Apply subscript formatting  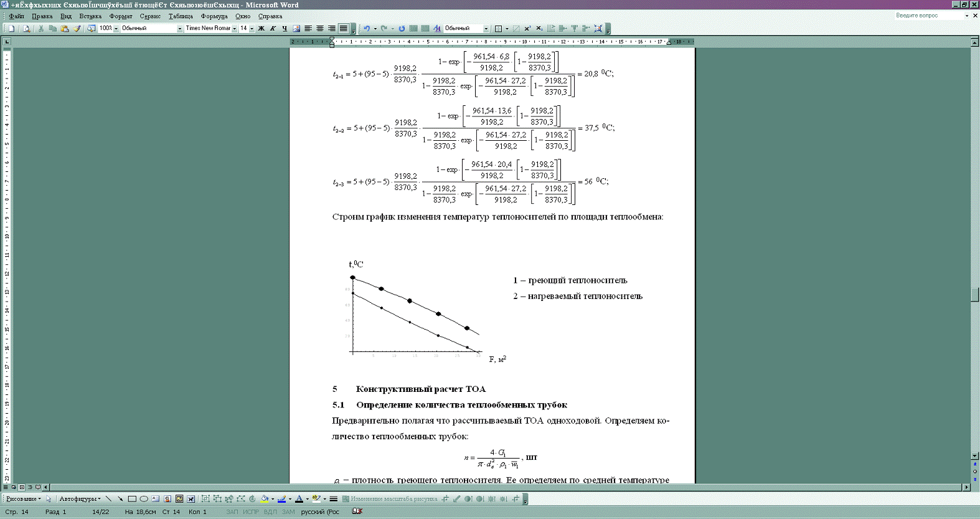pyautogui.click(x=540, y=29)
